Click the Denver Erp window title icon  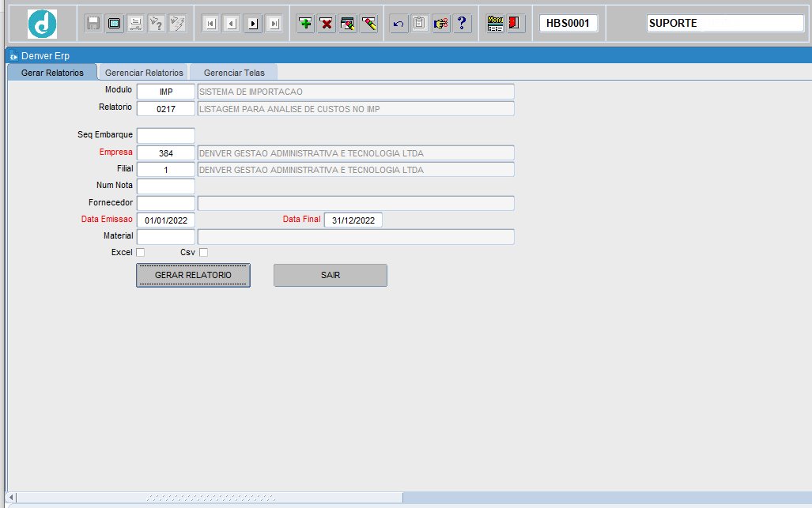tap(13, 56)
